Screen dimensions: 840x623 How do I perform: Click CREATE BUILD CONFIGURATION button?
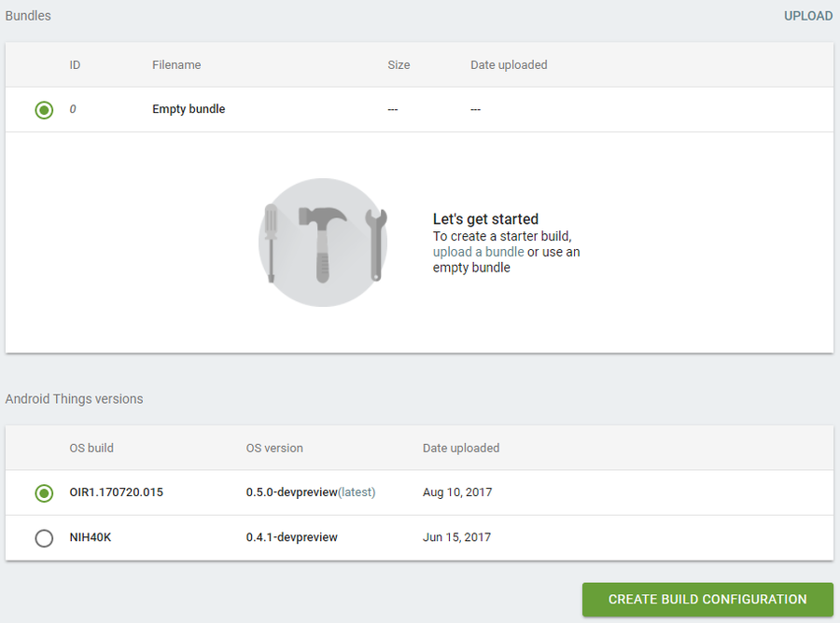click(x=707, y=600)
